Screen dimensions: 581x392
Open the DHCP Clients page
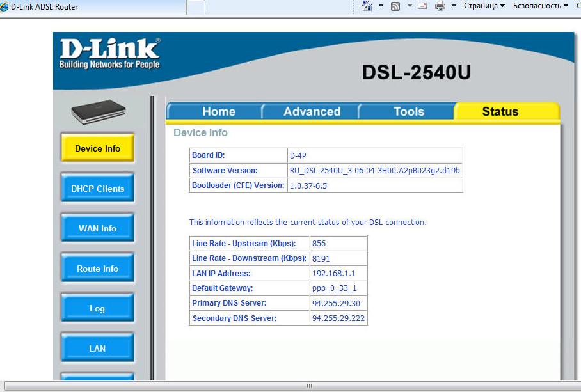(97, 189)
